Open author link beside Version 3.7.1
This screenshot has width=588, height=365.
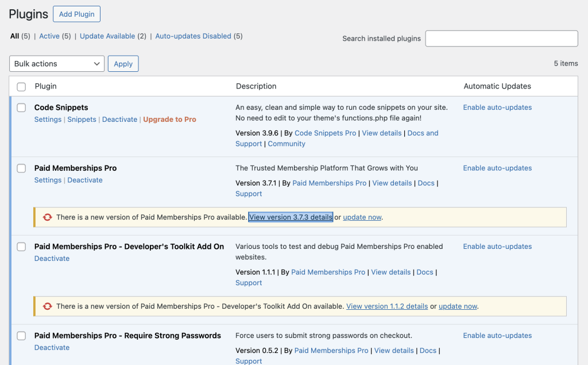tap(329, 183)
